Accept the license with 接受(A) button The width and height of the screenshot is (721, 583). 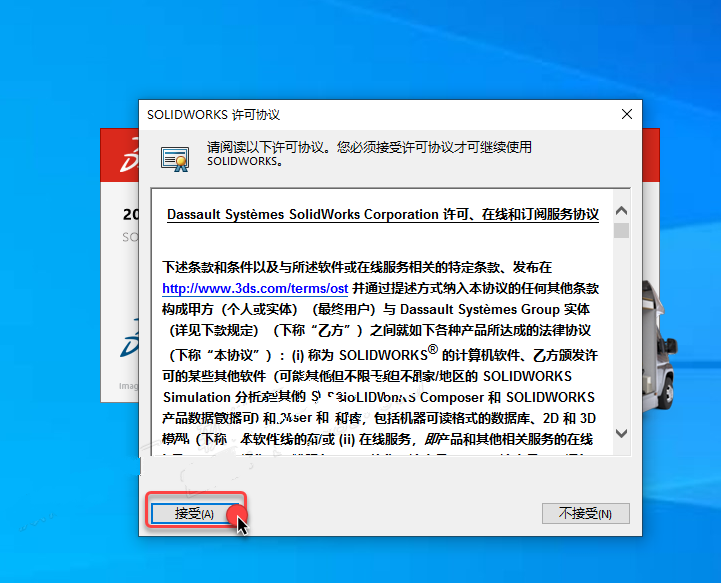[x=194, y=513]
